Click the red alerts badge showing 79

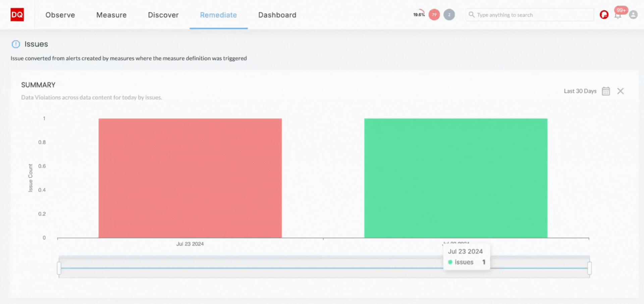434,14
